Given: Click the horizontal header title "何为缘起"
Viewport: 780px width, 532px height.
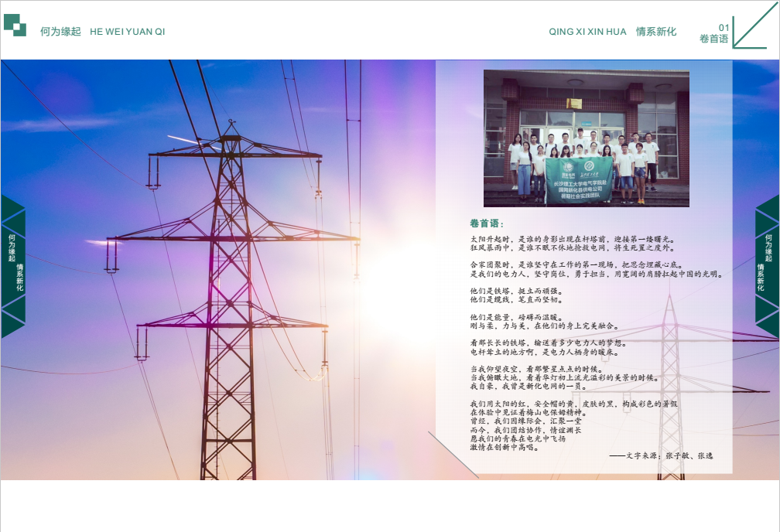Looking at the screenshot, I should coord(60,32).
